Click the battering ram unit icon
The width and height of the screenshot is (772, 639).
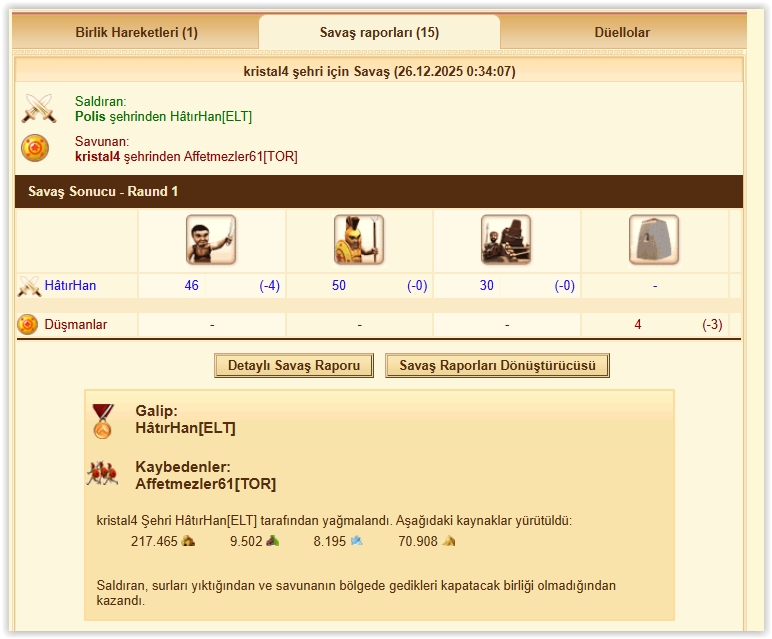point(506,240)
